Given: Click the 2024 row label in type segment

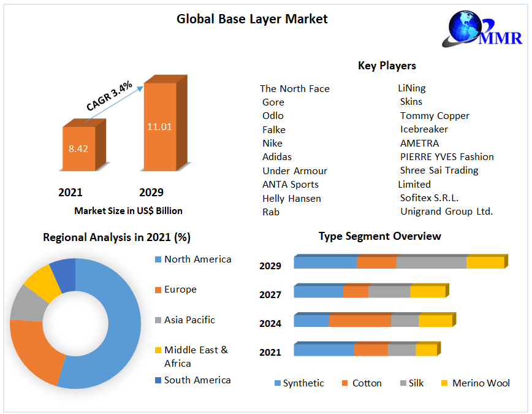Looking at the screenshot, I should pyautogui.click(x=270, y=324).
